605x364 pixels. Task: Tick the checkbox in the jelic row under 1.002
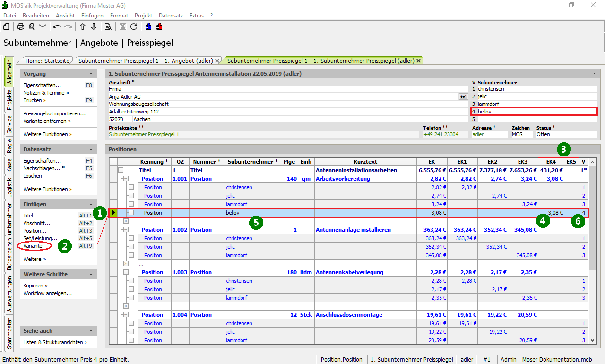point(131,247)
